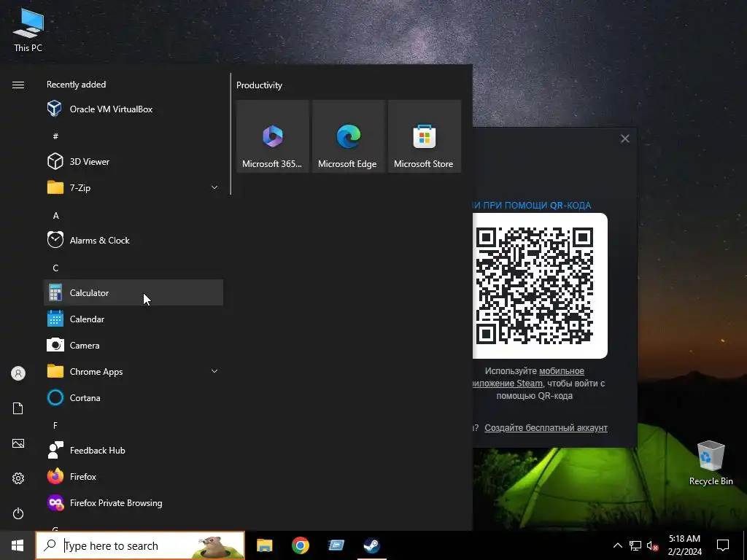
Task: Click the # list header
Action: pos(55,136)
